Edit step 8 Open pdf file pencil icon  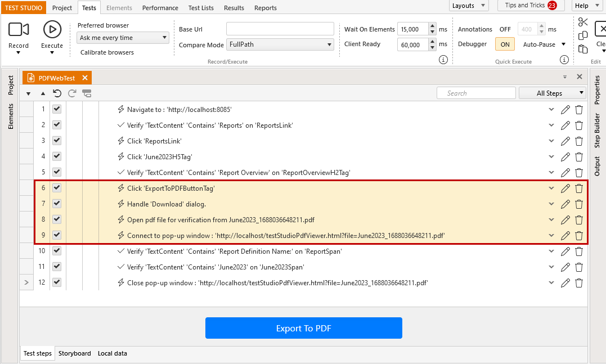click(565, 220)
